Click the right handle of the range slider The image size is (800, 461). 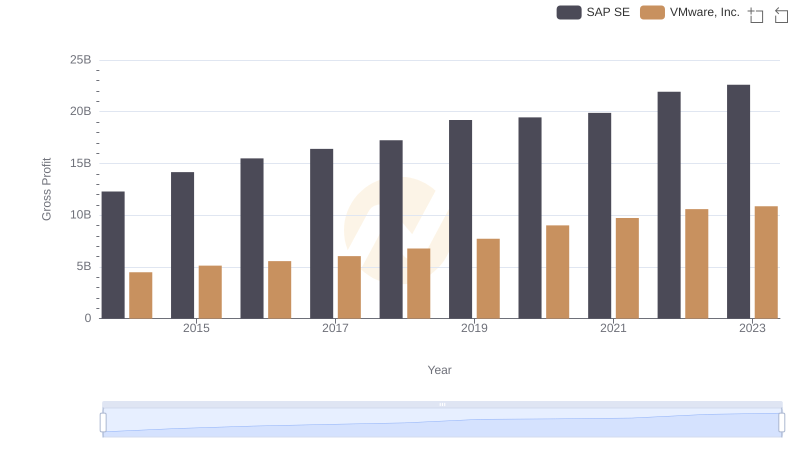[781, 423]
